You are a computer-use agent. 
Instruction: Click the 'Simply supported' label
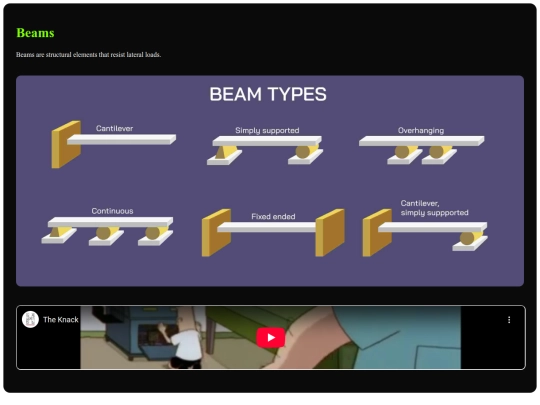(x=267, y=131)
